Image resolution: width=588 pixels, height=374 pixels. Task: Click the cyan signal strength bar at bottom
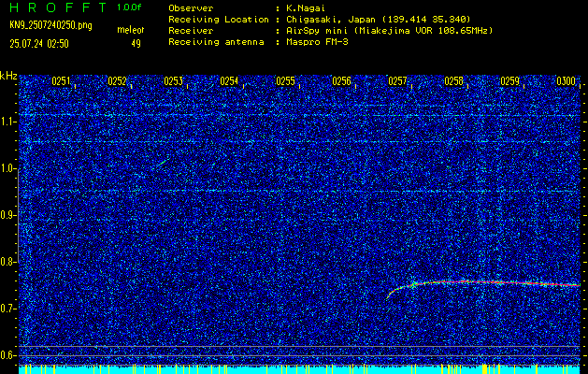coord(299,369)
